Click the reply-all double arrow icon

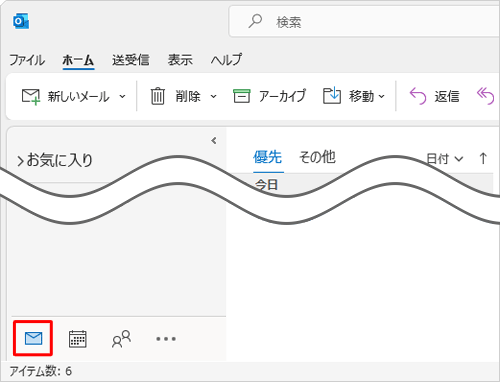485,96
